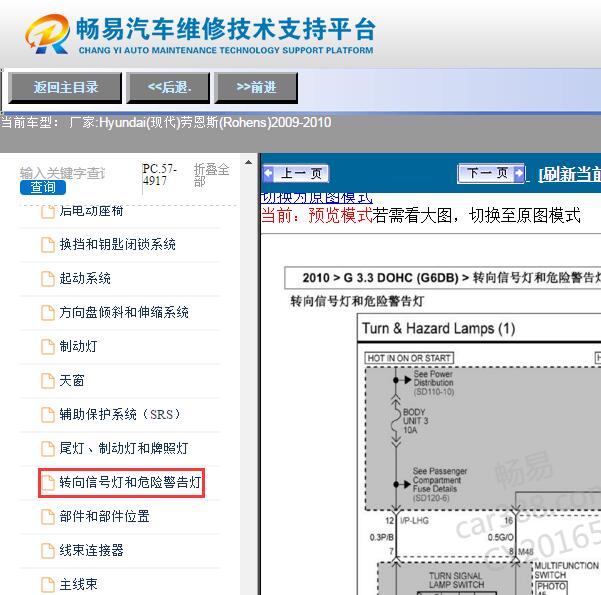Screen dimensions: 601x595
Task: Click document icon beside 制动灯
Action: (48, 347)
